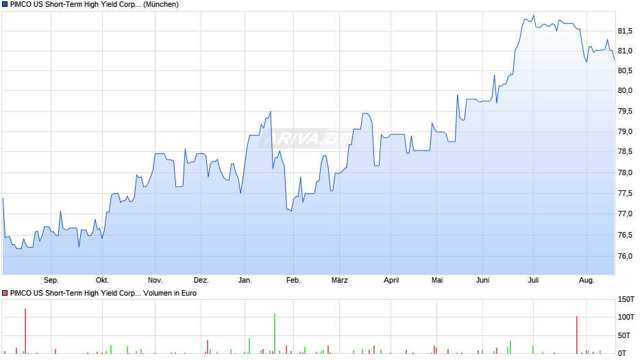The height and width of the screenshot is (360, 644).
Task: Click the tall red volume bar near early August
Action: (577, 335)
